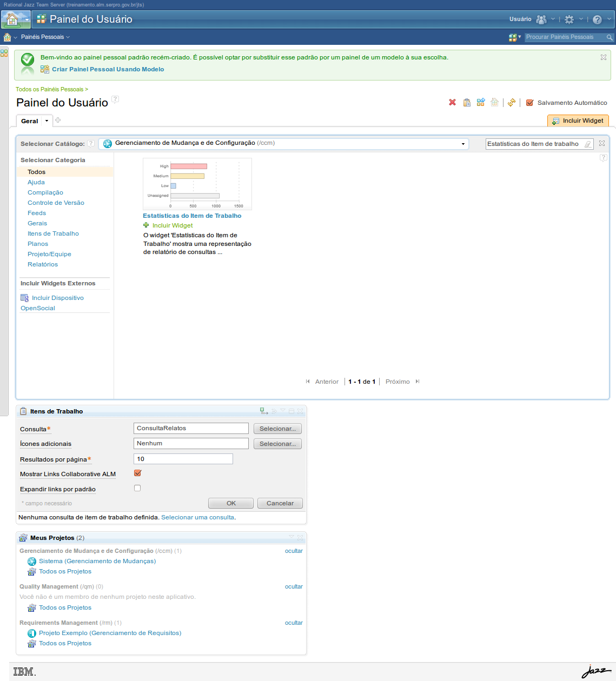Open the Meus Projetos widget menu triangle
616x681 pixels.
292,537
